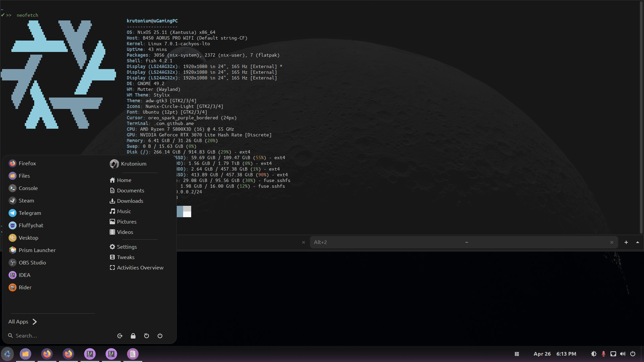The width and height of the screenshot is (644, 362).
Task: Toggle the NixOS snowflake menu button in taskbar
Action: tap(7, 354)
